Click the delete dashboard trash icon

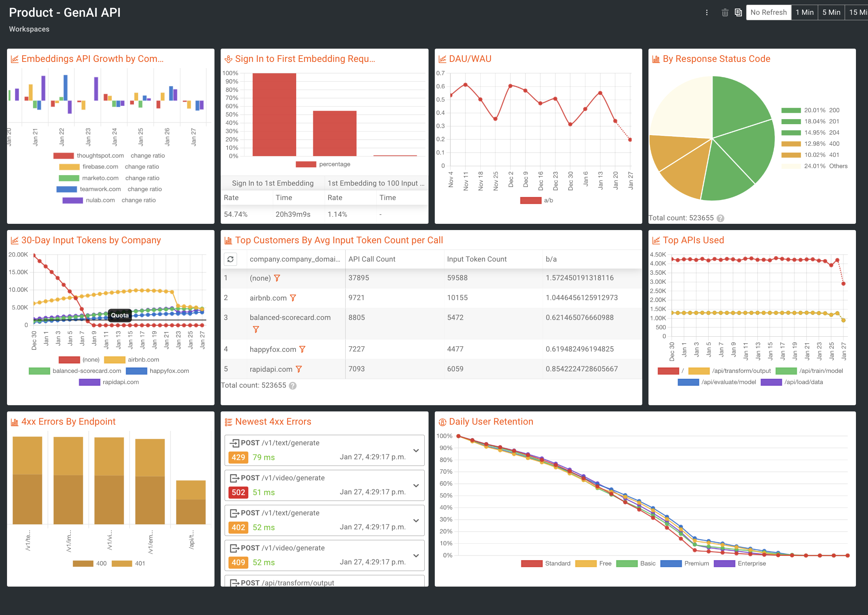coord(725,12)
